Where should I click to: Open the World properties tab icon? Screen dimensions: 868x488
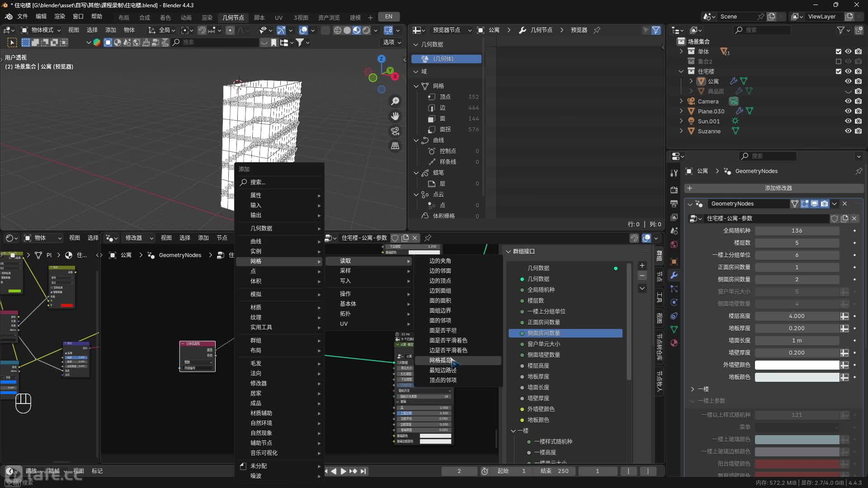click(674, 244)
